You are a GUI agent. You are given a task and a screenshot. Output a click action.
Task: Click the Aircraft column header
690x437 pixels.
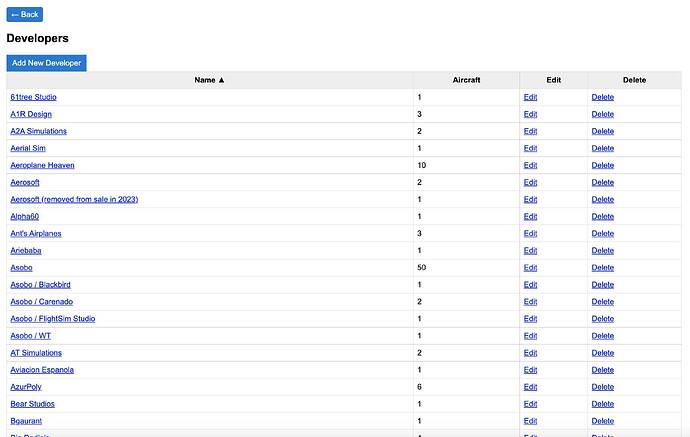pos(466,80)
